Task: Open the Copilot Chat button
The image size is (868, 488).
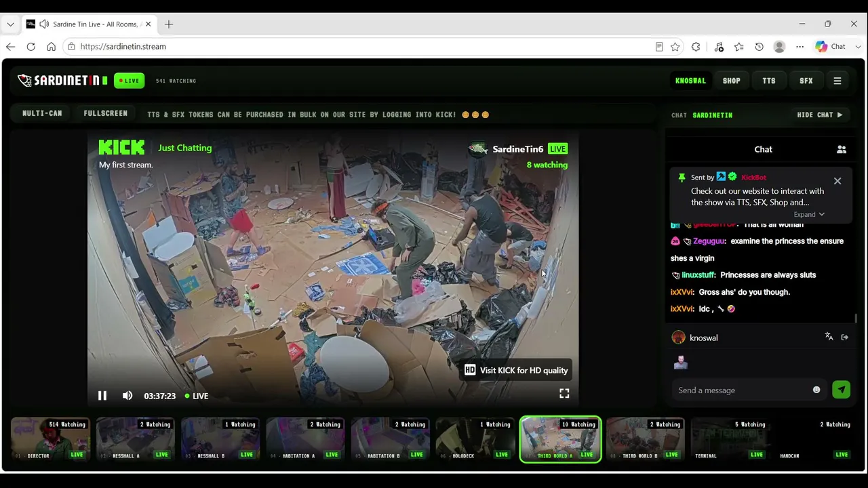Action: 831,47
